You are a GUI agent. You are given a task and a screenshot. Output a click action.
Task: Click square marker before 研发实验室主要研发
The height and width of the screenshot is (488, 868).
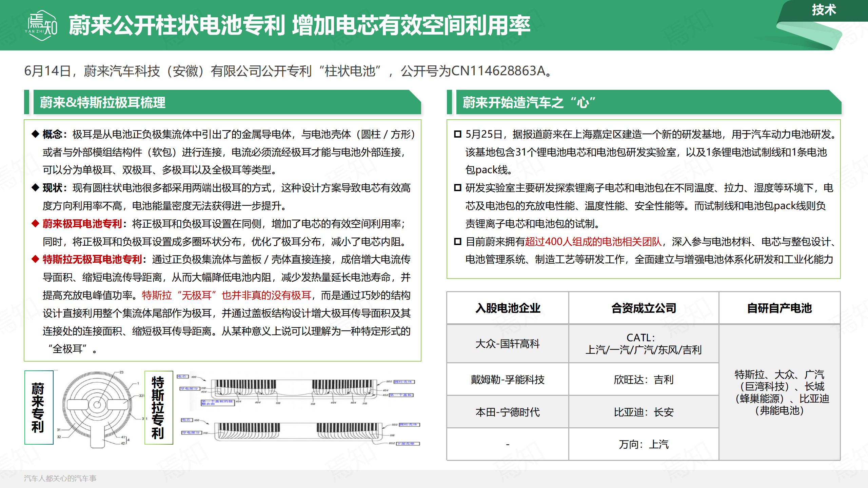(458, 188)
